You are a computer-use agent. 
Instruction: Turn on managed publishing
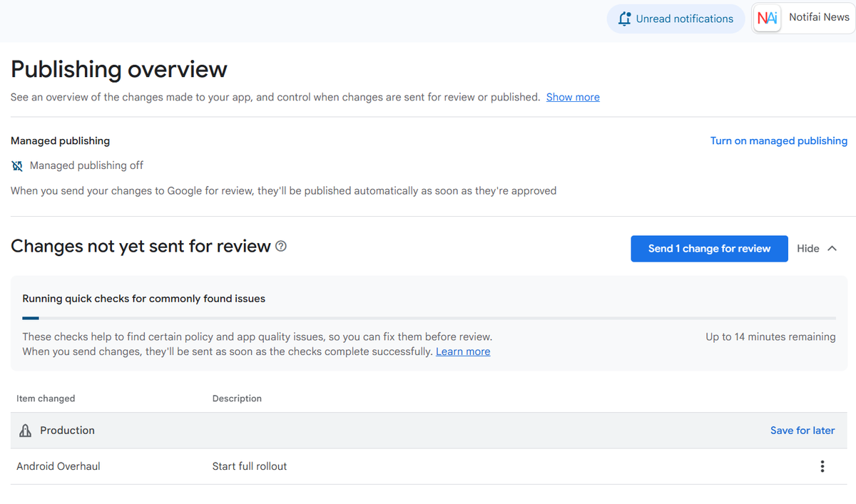coord(779,140)
